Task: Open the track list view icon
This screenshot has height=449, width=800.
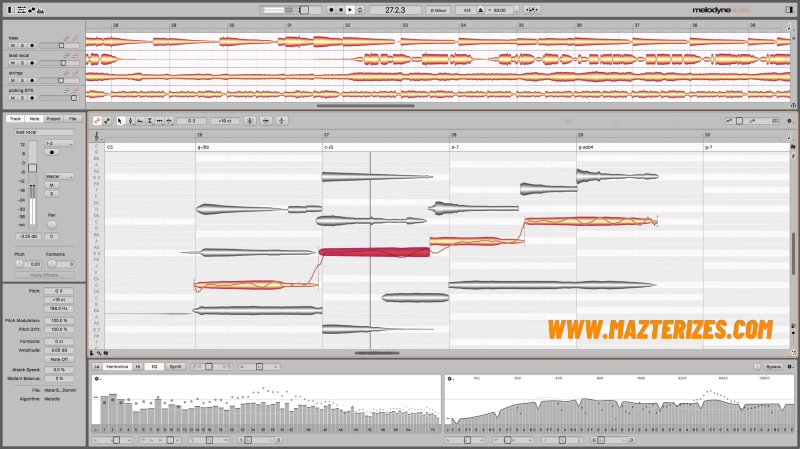Action: point(21,10)
